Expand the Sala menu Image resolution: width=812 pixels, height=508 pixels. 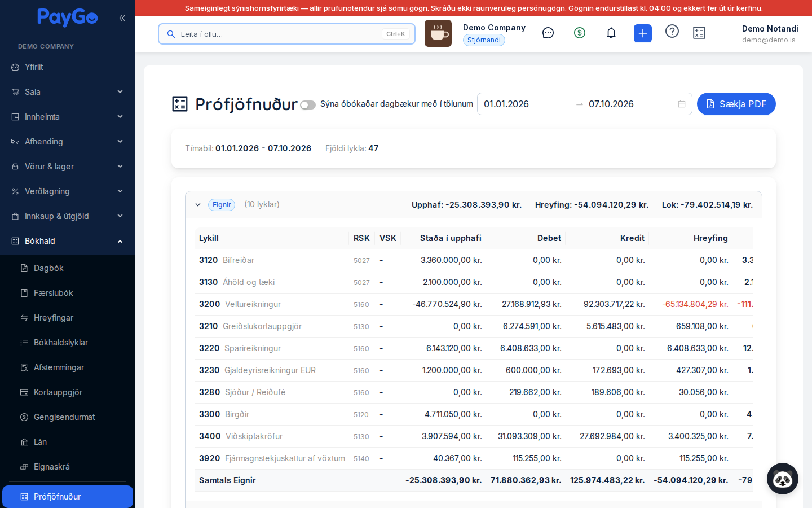click(x=68, y=92)
